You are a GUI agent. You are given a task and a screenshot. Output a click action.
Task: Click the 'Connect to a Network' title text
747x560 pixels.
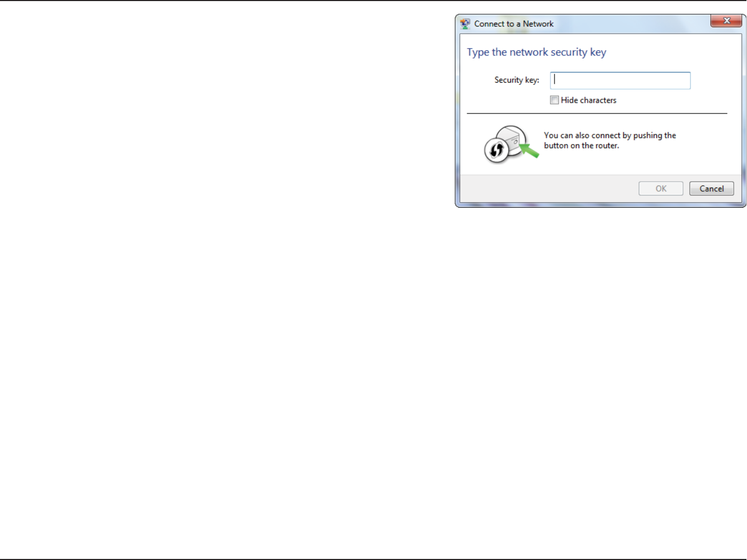coord(514,24)
